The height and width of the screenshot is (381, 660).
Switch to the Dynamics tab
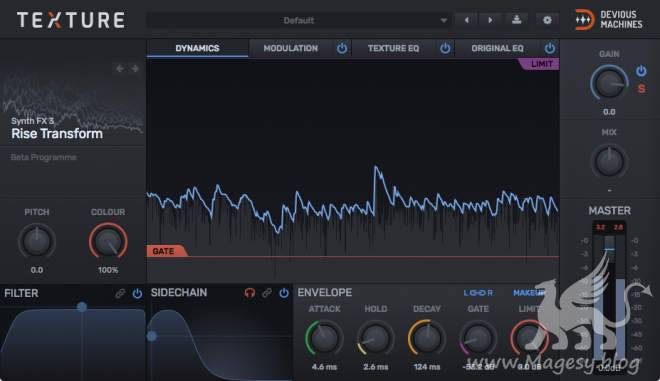click(197, 48)
